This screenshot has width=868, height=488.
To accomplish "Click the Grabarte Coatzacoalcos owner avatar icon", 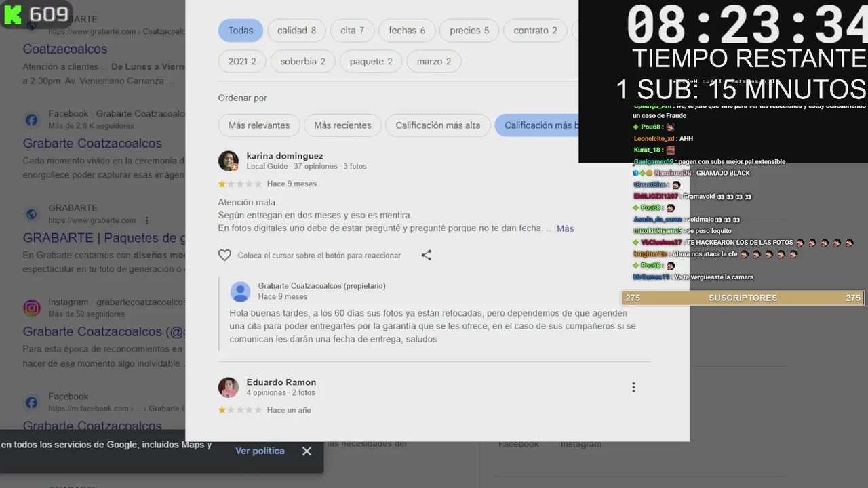I will tap(240, 291).
